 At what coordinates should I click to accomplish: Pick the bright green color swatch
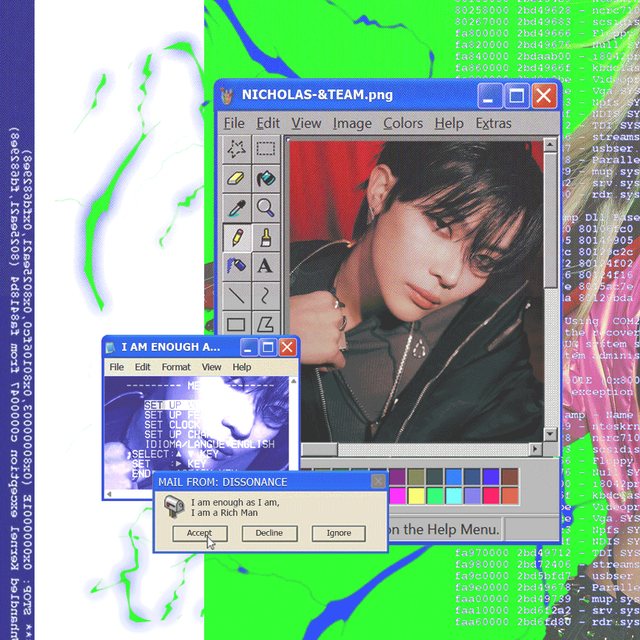pos(435,496)
